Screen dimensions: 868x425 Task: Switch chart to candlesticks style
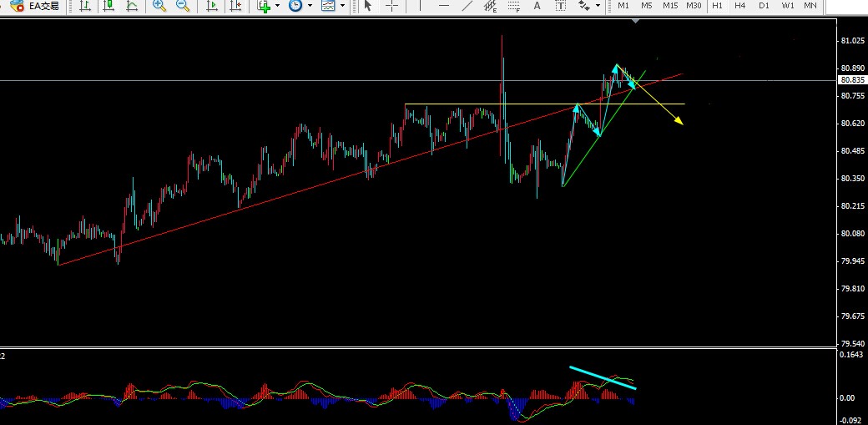point(108,6)
